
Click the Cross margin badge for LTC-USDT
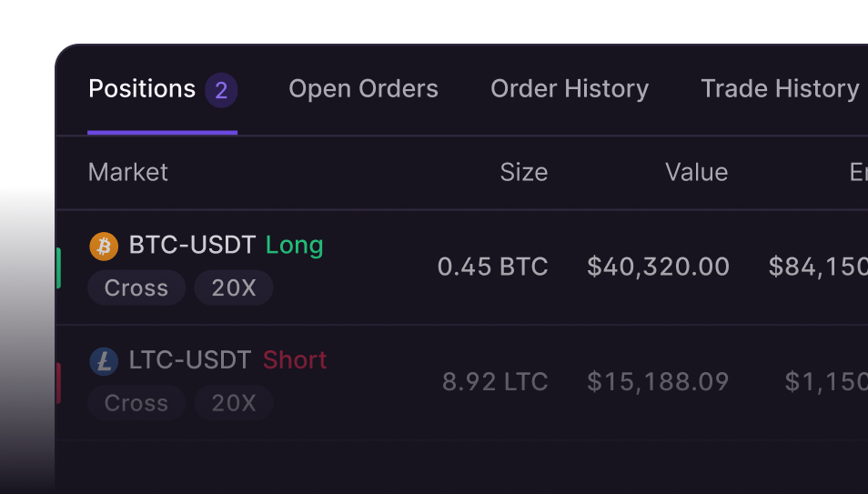(136, 403)
